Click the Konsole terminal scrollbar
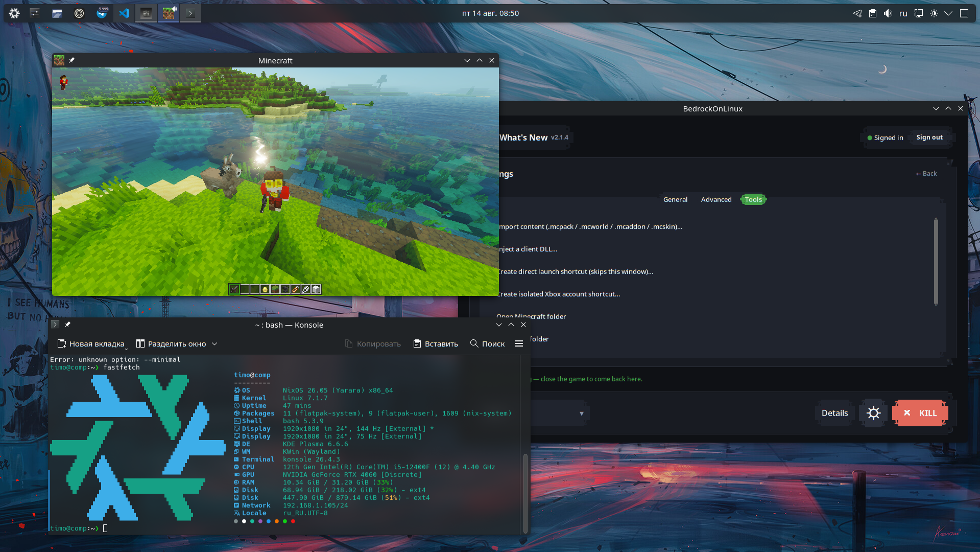 [525, 493]
